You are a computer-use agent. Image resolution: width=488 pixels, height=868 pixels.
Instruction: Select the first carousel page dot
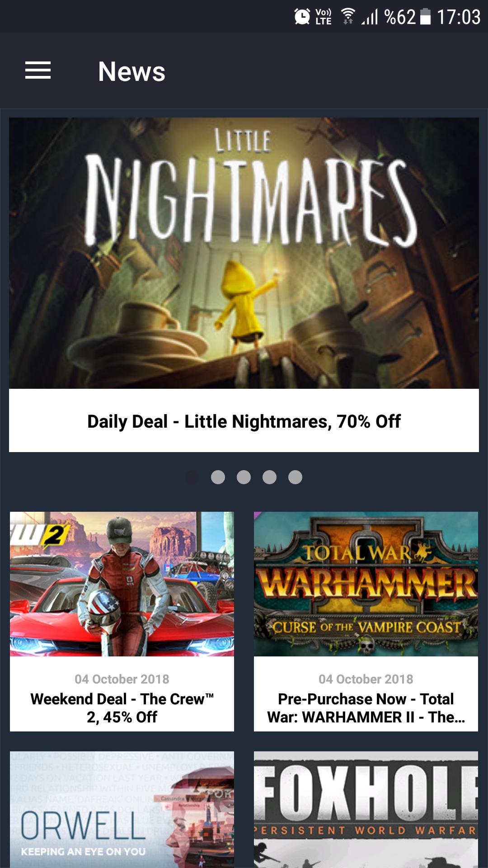192,477
